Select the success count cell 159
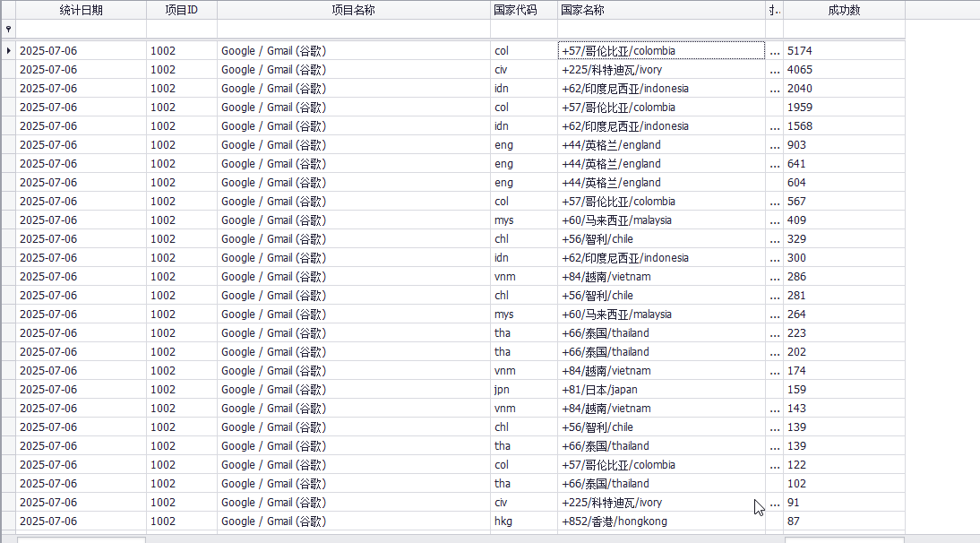Image resolution: width=980 pixels, height=543 pixels. [845, 389]
